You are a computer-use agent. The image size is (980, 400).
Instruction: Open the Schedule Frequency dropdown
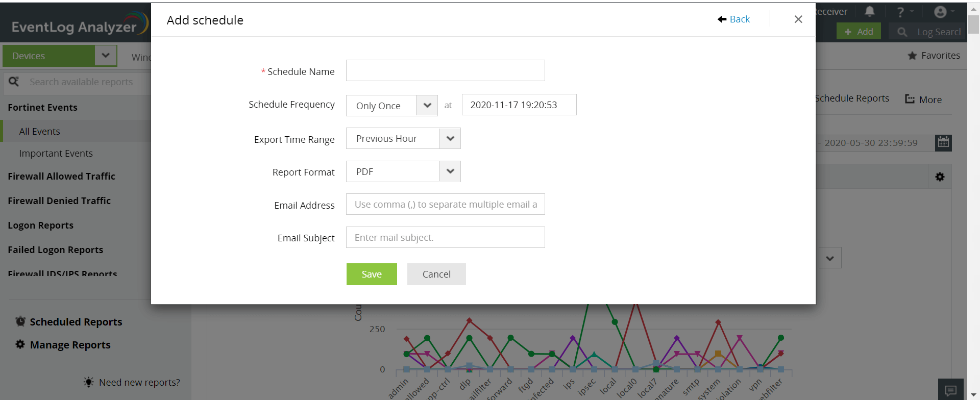(391, 106)
